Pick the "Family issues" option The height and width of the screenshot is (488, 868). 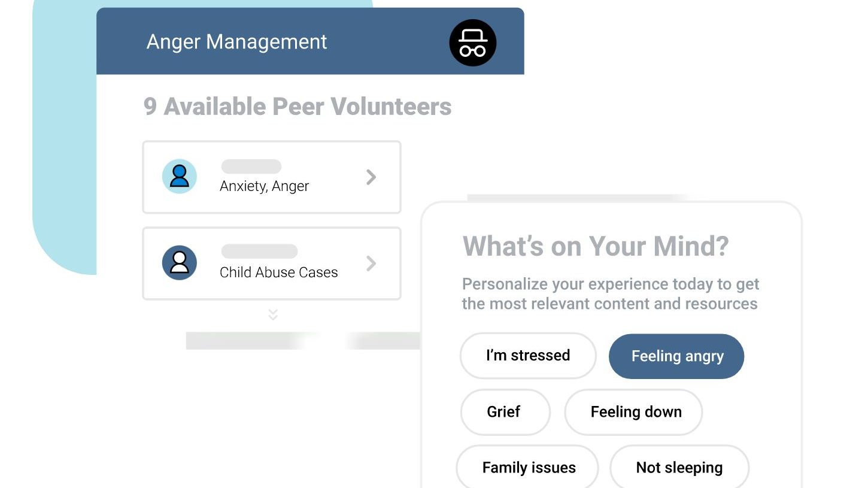coord(529,468)
